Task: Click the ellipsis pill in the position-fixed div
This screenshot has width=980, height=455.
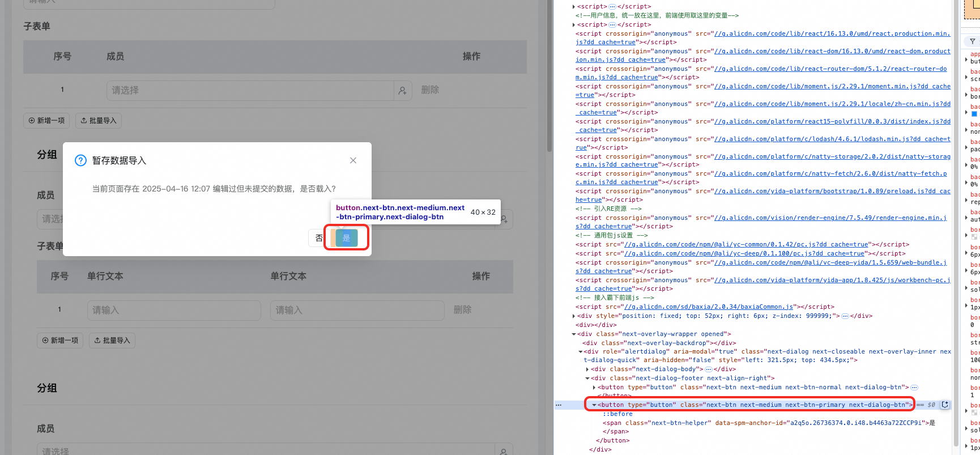Action: [845, 316]
